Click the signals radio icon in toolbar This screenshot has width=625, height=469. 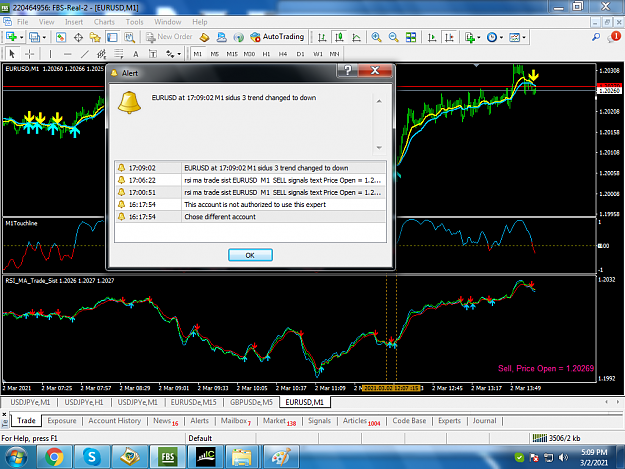coord(239,37)
